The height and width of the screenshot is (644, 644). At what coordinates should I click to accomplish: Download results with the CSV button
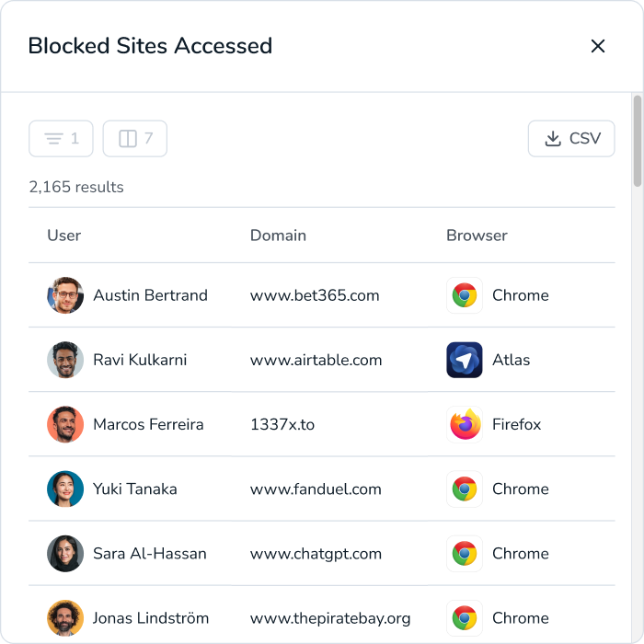(x=571, y=139)
